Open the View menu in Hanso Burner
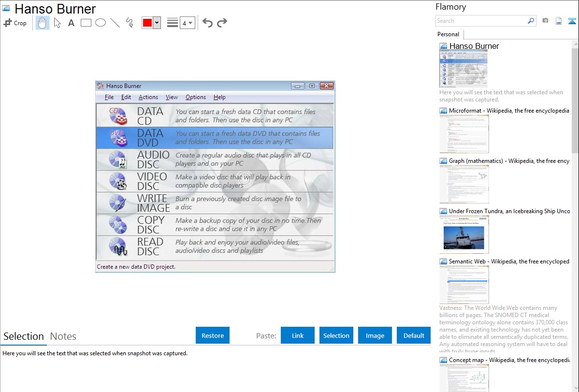This screenshot has width=579, height=392. click(x=172, y=97)
